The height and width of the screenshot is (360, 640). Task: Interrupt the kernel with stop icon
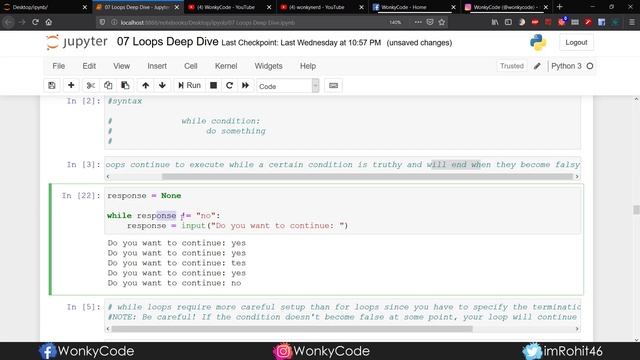tap(213, 85)
